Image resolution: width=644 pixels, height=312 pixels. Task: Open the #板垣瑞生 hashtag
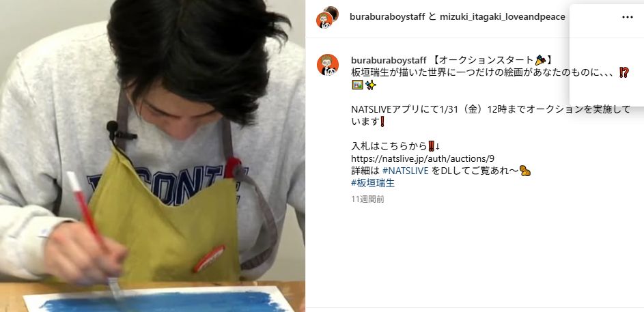(373, 183)
